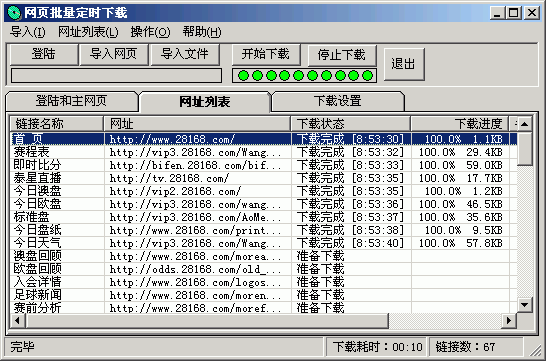Click the horizontal scrollbar right arrow
Screen dimensions: 546x361
pyautogui.click(x=509, y=321)
